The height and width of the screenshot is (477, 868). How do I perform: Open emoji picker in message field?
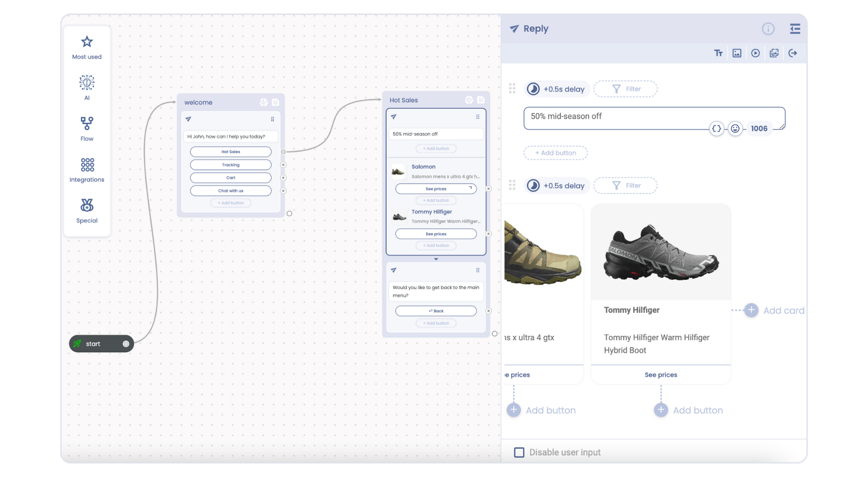tap(735, 129)
